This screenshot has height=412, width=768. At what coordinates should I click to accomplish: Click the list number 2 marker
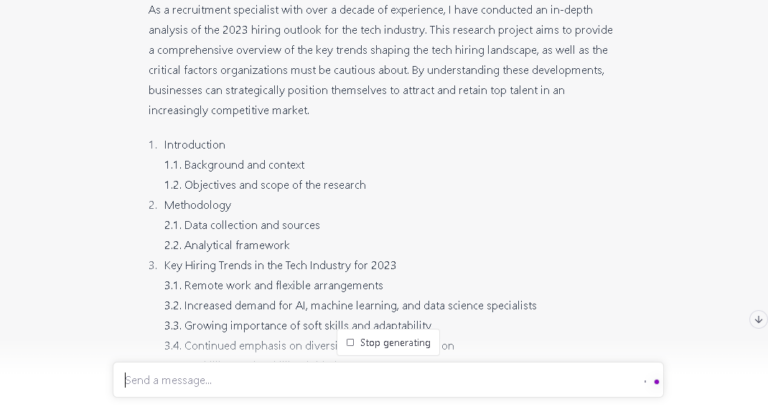[x=153, y=205]
